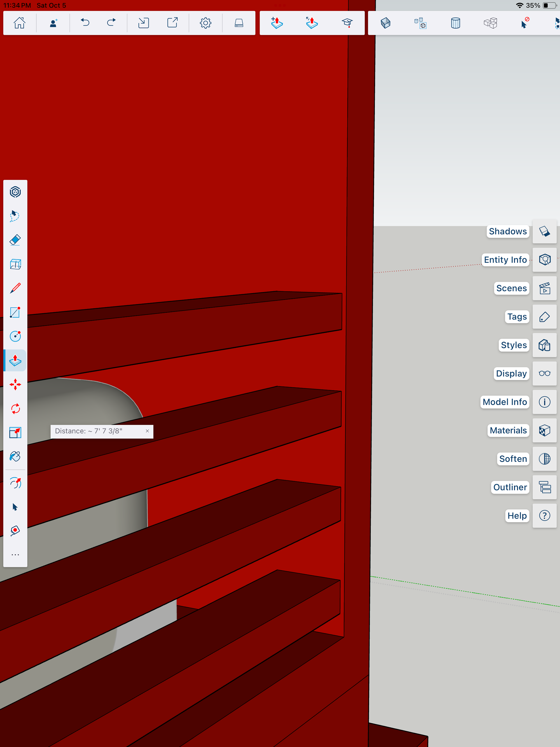Select the Paint Bucket tool
The image size is (560, 747).
(15, 456)
